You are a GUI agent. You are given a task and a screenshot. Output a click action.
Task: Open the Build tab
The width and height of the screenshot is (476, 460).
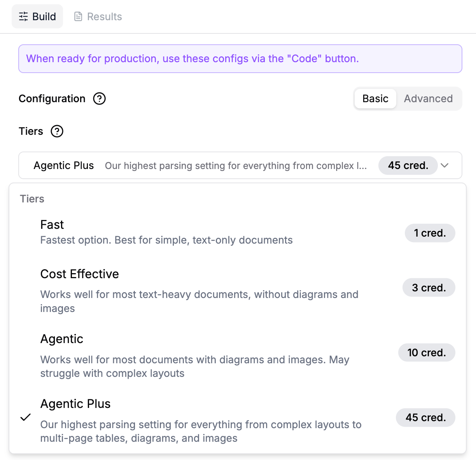[x=37, y=16]
